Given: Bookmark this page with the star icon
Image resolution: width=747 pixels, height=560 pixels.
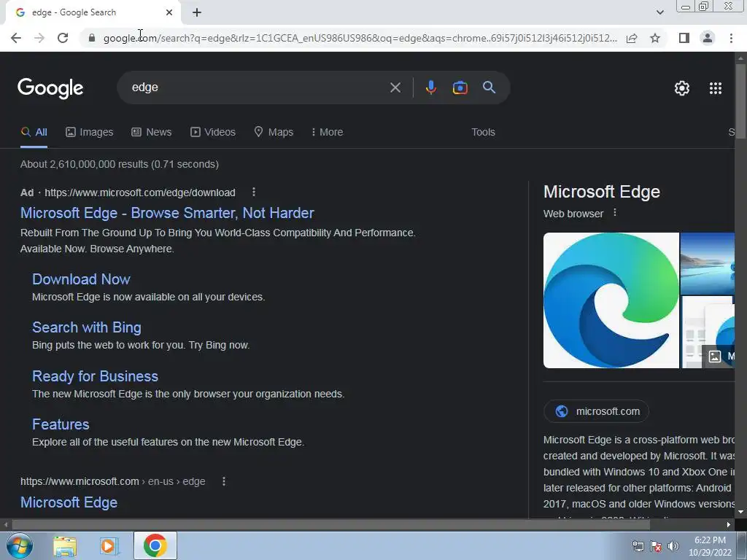Looking at the screenshot, I should tap(655, 38).
